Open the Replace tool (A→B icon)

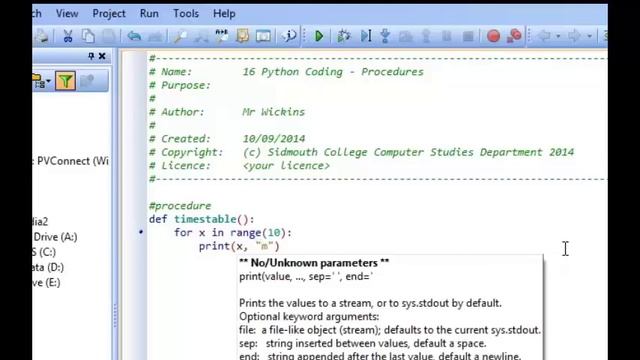(222, 36)
